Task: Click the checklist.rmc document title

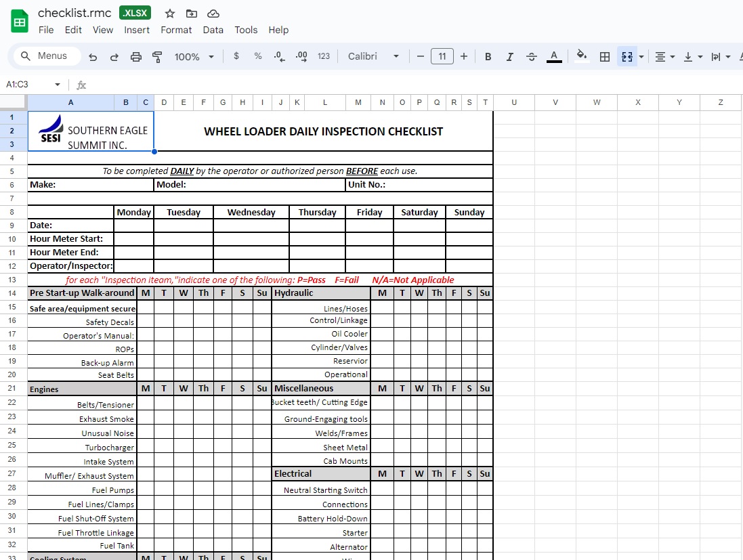Action: [x=75, y=13]
